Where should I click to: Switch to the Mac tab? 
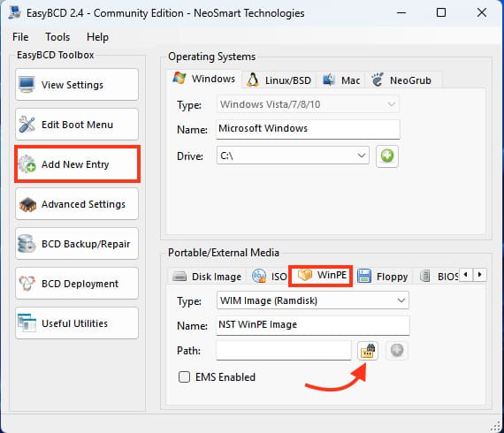(340, 80)
